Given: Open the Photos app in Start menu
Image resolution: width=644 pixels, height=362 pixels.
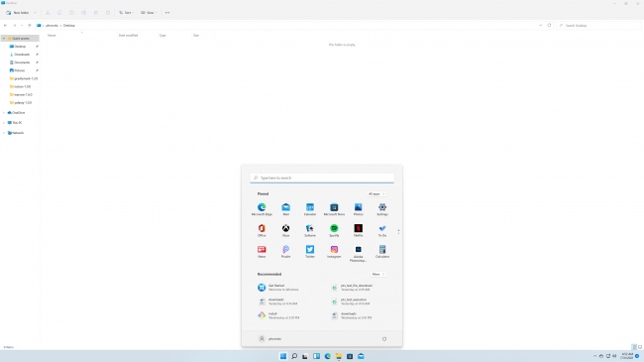Looking at the screenshot, I should pos(358,209).
